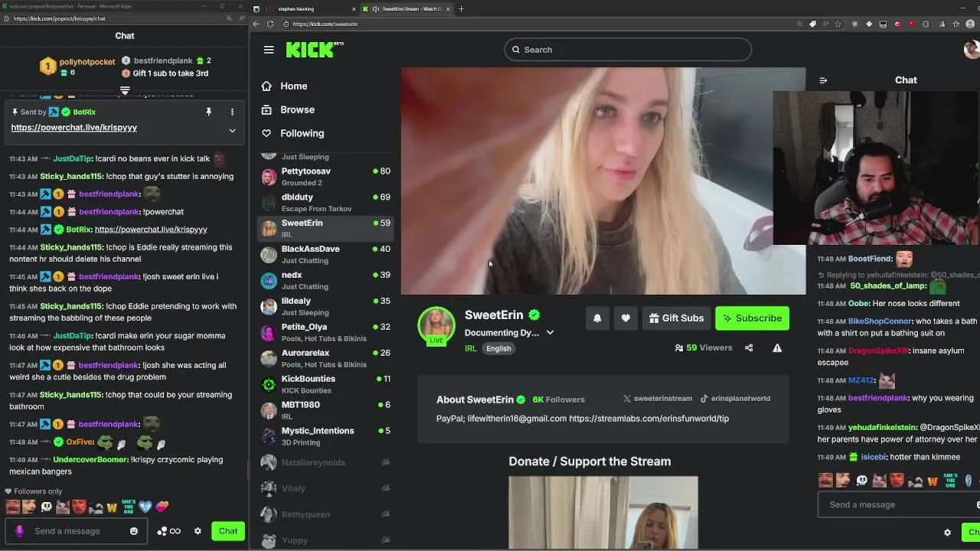Focus popout chat message input
This screenshot has width=980, height=551.
[75, 531]
